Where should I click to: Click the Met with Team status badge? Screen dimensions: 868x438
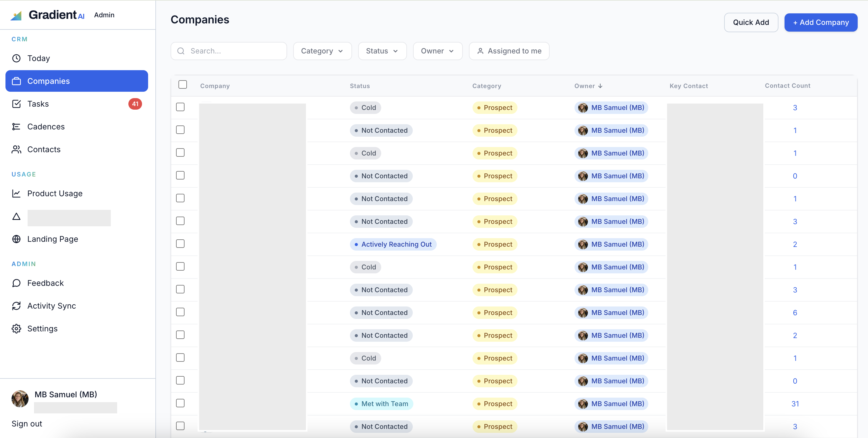coord(381,404)
